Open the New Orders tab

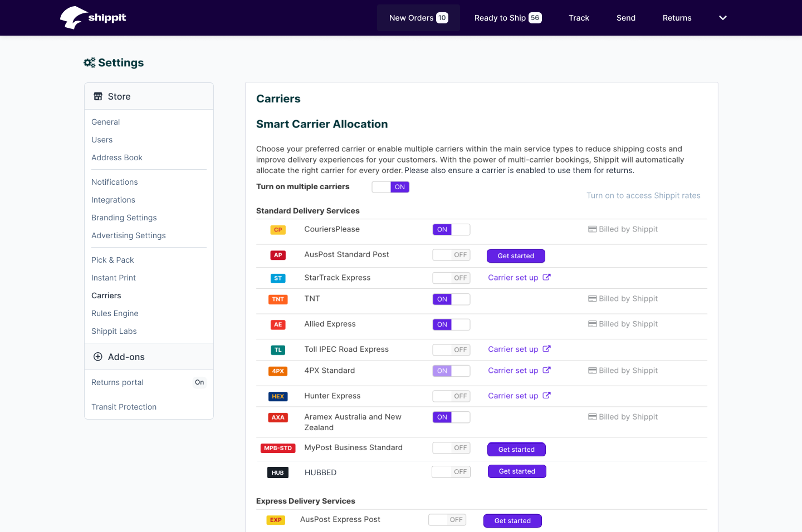pyautogui.click(x=418, y=18)
